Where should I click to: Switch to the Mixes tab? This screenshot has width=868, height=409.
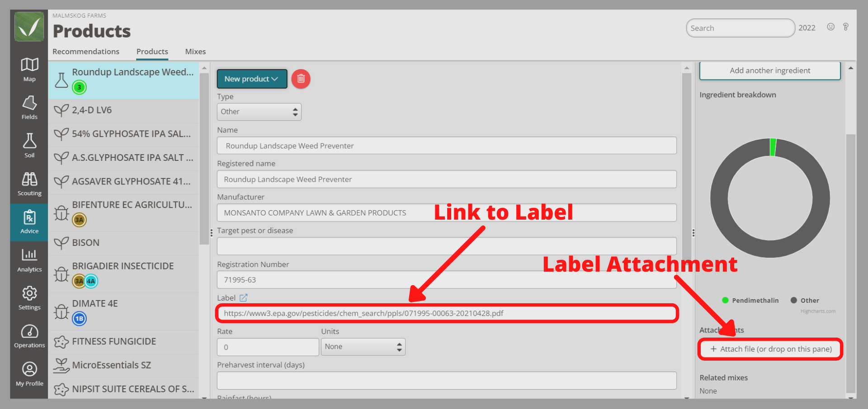[x=195, y=52]
